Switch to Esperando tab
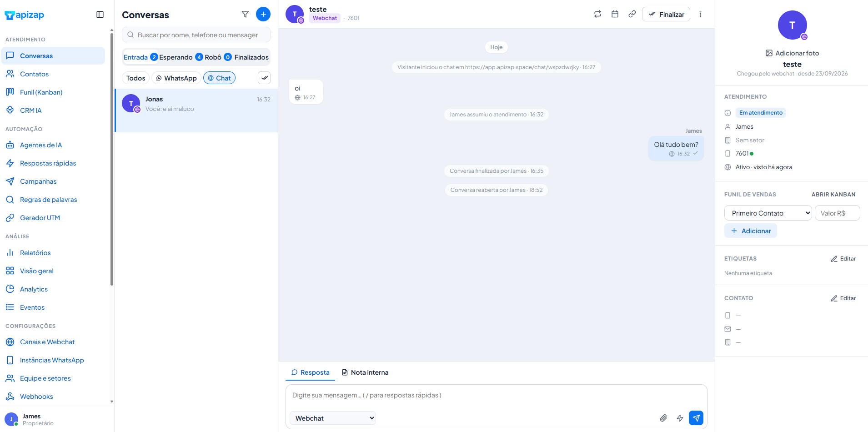 point(181,57)
